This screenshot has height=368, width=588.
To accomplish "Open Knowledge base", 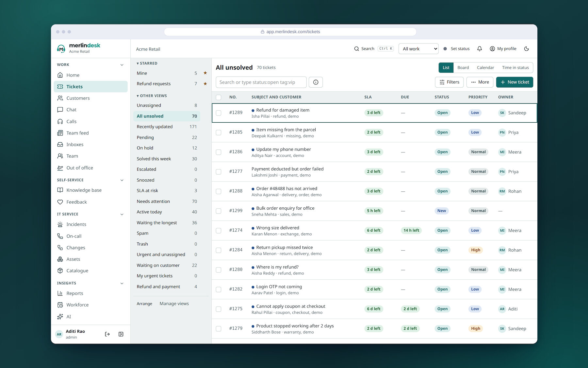I will (90, 190).
